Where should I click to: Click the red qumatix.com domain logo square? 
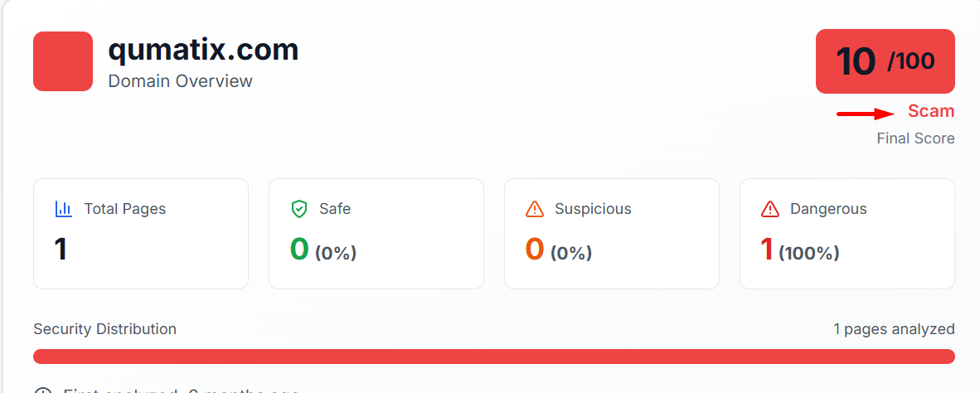point(63,61)
